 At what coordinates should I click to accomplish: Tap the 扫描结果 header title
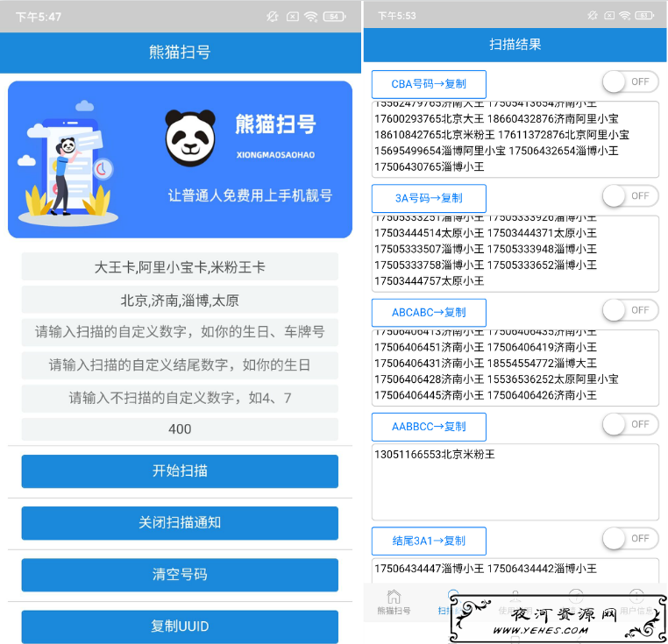(515, 45)
